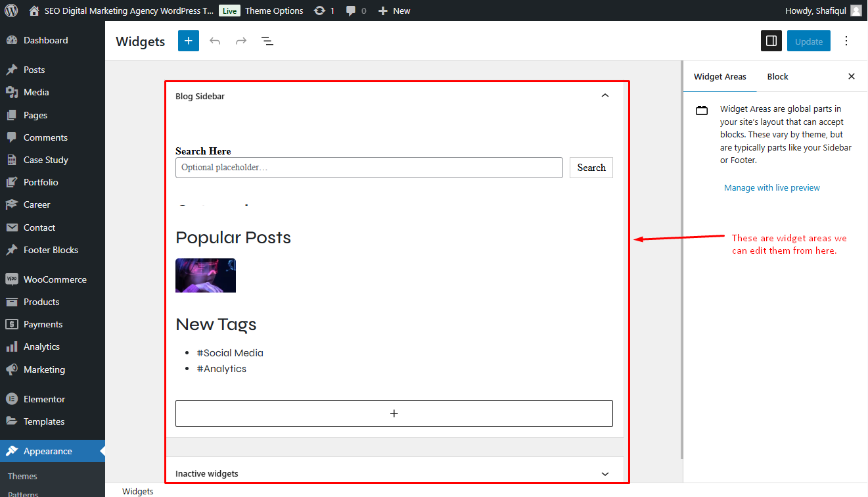
Task: Open the list view icon
Action: point(267,41)
